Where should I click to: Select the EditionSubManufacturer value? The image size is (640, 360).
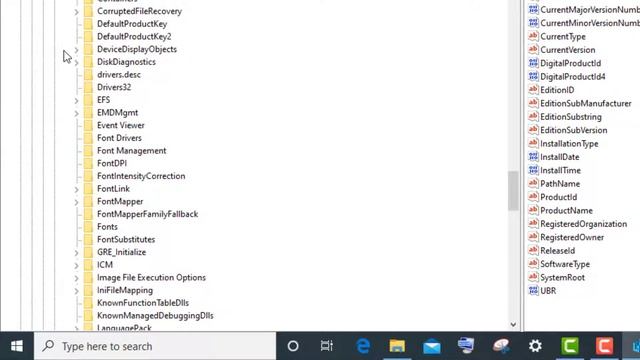[586, 103]
